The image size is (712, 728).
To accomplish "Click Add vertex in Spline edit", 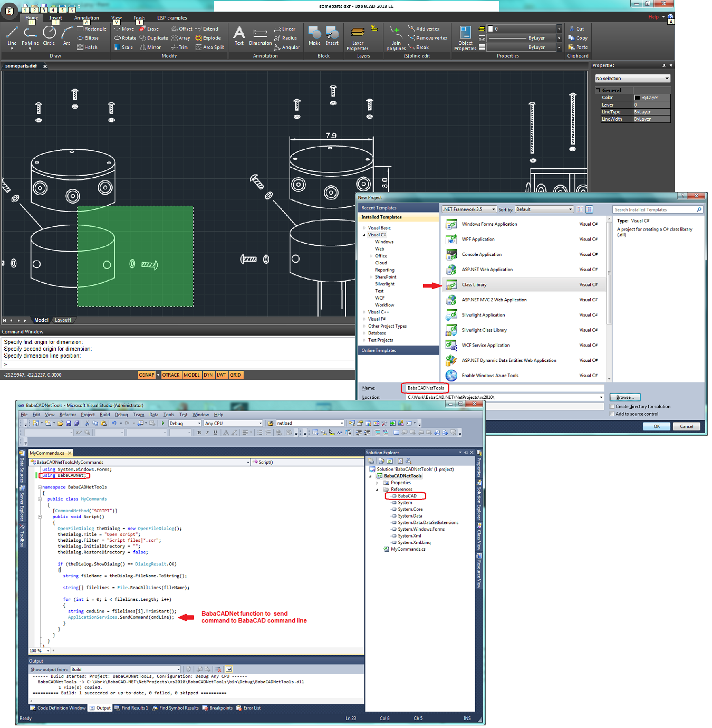I will [424, 29].
